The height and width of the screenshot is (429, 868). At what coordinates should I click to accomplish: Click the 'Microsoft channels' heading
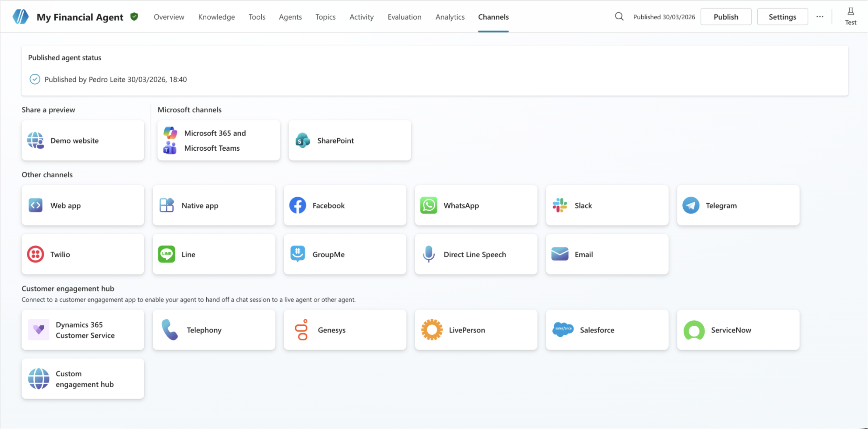coord(189,109)
